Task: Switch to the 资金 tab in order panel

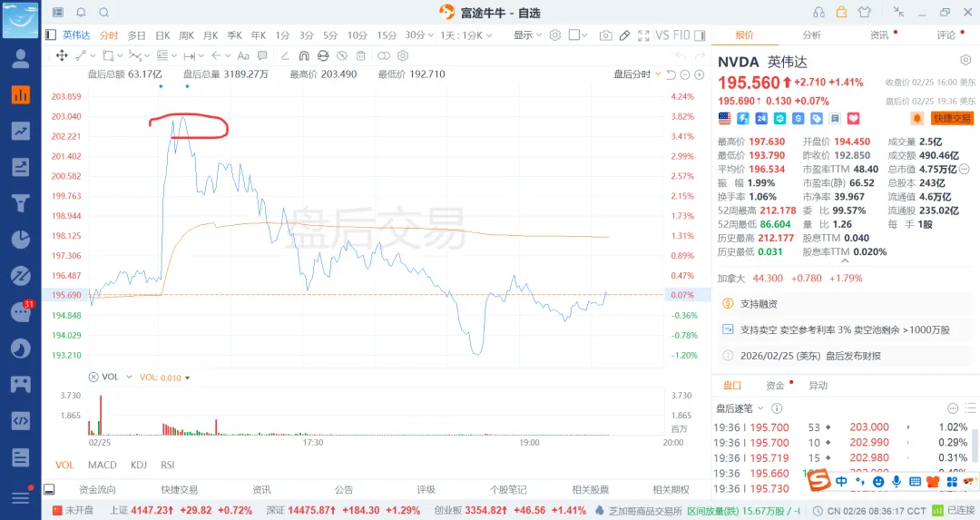Action: (x=775, y=386)
